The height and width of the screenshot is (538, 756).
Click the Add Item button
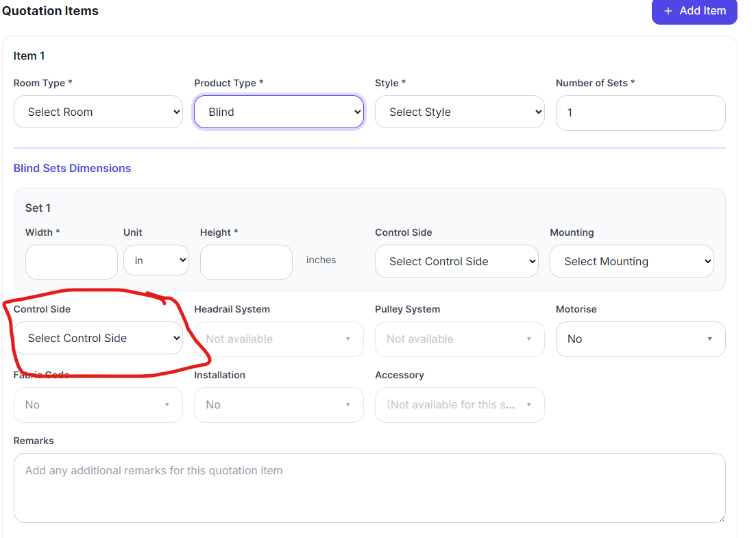click(x=694, y=12)
